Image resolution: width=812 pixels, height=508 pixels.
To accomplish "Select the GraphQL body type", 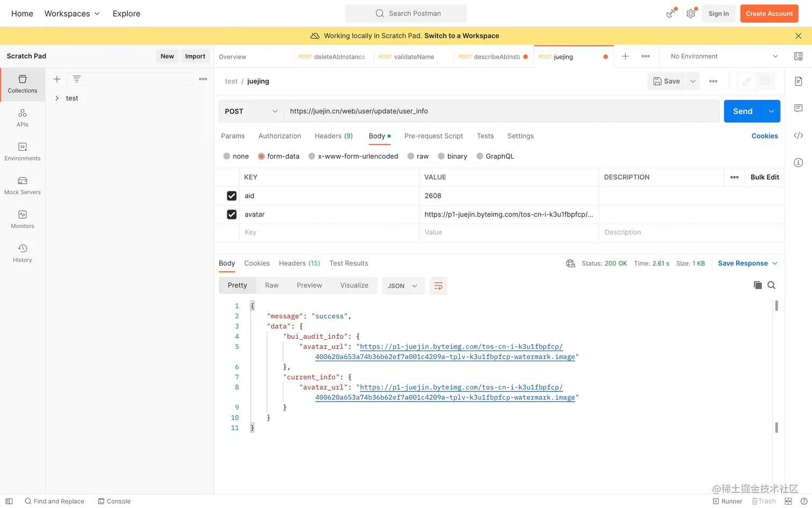I will [x=480, y=156].
